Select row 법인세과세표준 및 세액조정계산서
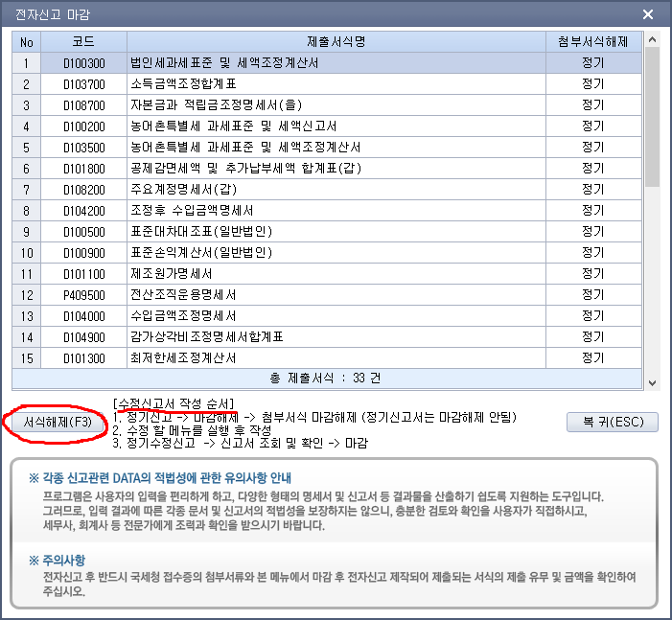Image resolution: width=672 pixels, height=620 pixels. pyautogui.click(x=327, y=63)
